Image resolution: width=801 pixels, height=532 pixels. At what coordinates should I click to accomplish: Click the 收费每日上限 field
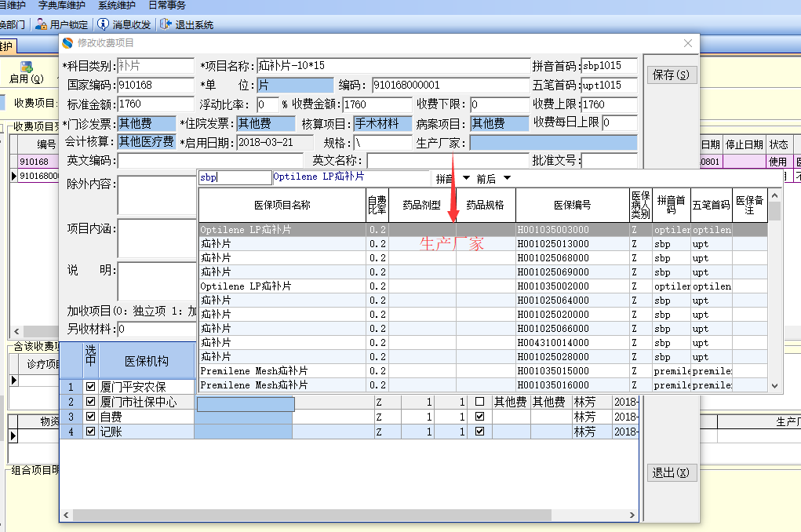pos(620,123)
